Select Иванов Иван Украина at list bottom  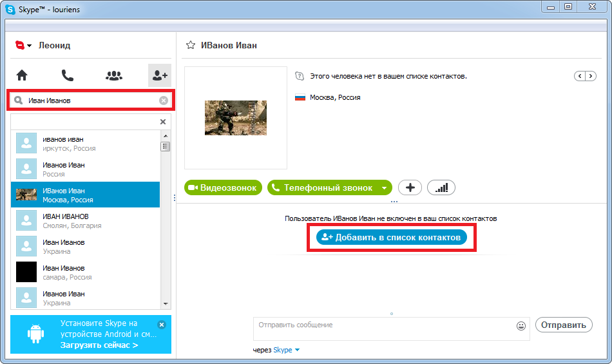(85, 298)
